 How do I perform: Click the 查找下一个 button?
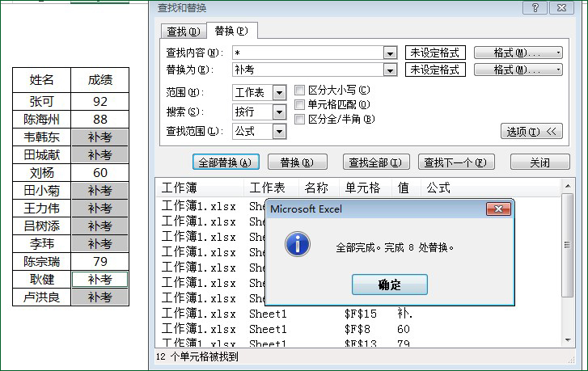click(456, 162)
